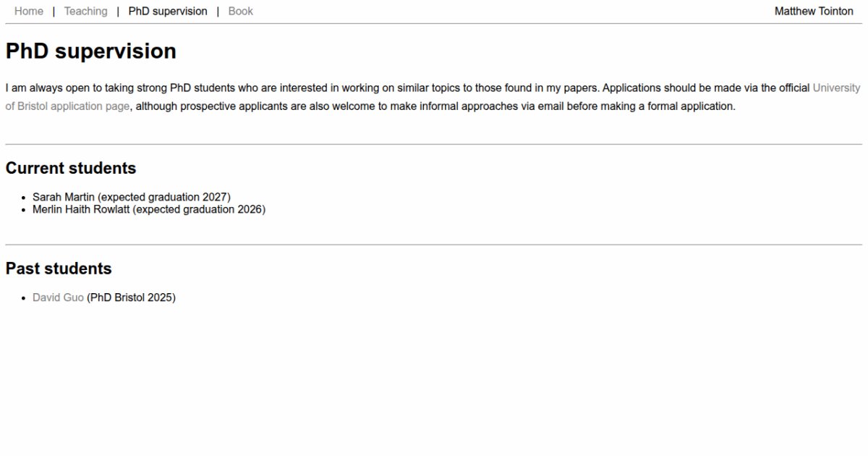Screen dimensions: 868x456
Task: Click the large PhD supervision page heading
Action: tap(91, 51)
